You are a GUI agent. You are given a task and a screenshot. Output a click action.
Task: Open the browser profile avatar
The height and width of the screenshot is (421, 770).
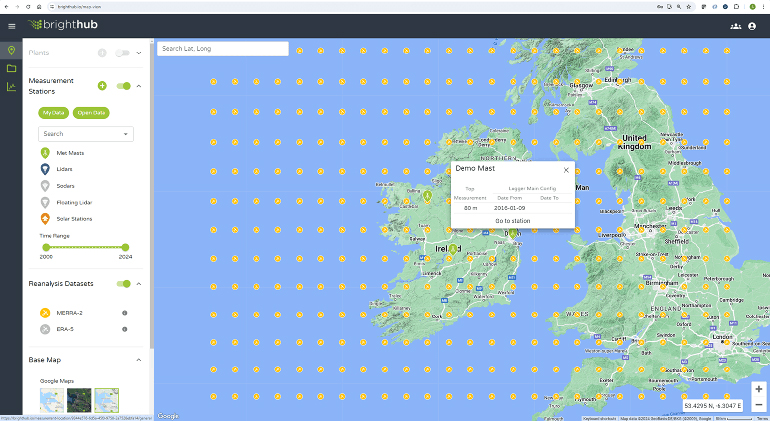(752, 7)
